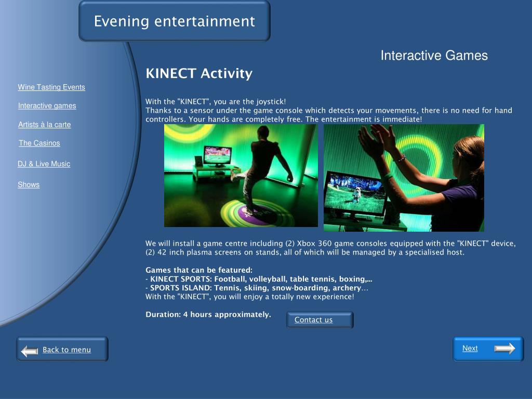Click the left arrow icon beside Back to menu
Viewport: 532px width, 399px height.
coord(30,351)
